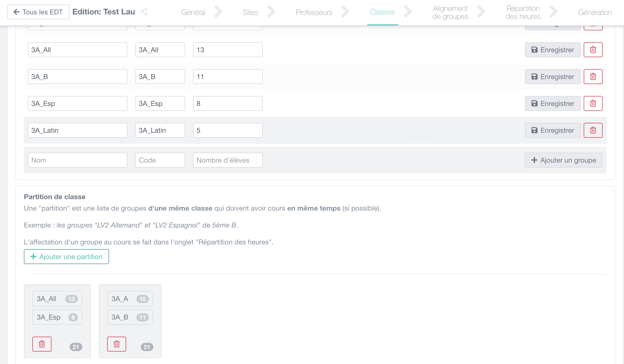Save the 3A_Latin group with Enregistrer
This screenshot has width=624, height=364.
coord(553,130)
